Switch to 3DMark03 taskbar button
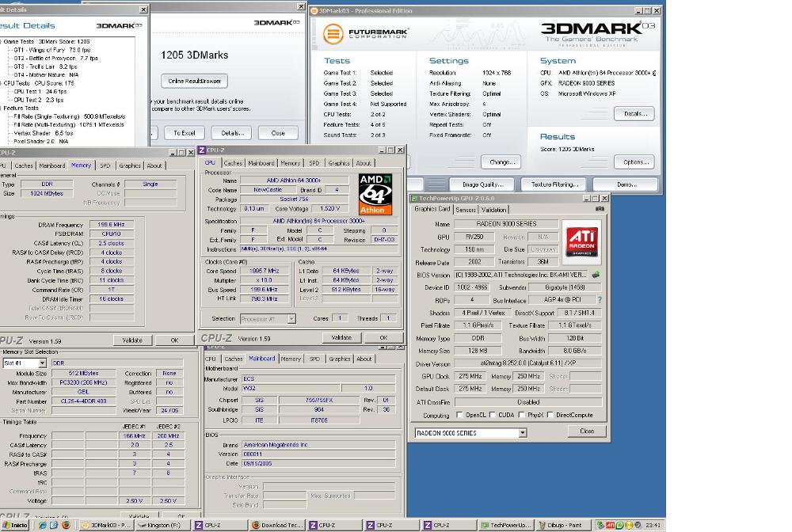This screenshot has width=792, height=532. point(105,525)
